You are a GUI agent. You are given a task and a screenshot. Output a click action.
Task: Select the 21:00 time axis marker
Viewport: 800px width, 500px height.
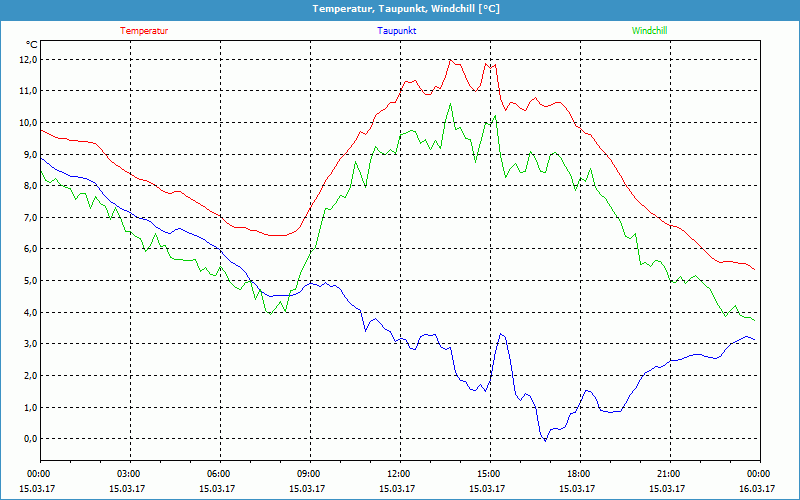coord(669,474)
